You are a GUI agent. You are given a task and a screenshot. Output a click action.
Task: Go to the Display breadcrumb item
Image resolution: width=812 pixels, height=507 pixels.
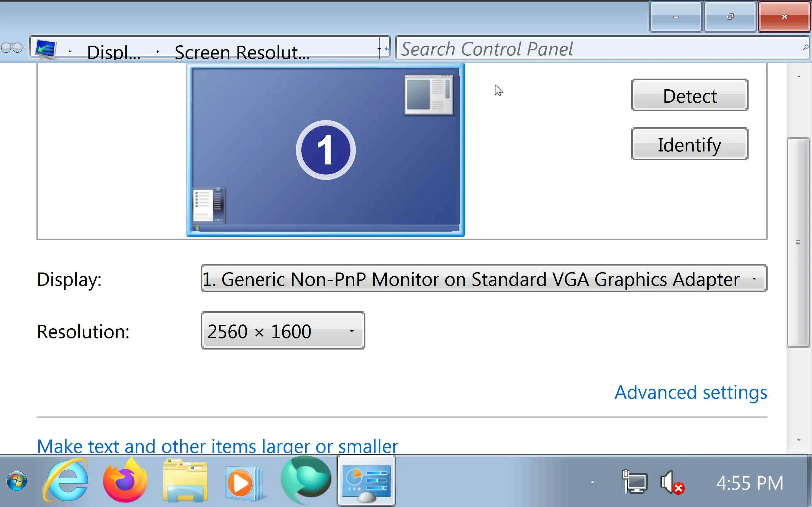pyautogui.click(x=114, y=52)
